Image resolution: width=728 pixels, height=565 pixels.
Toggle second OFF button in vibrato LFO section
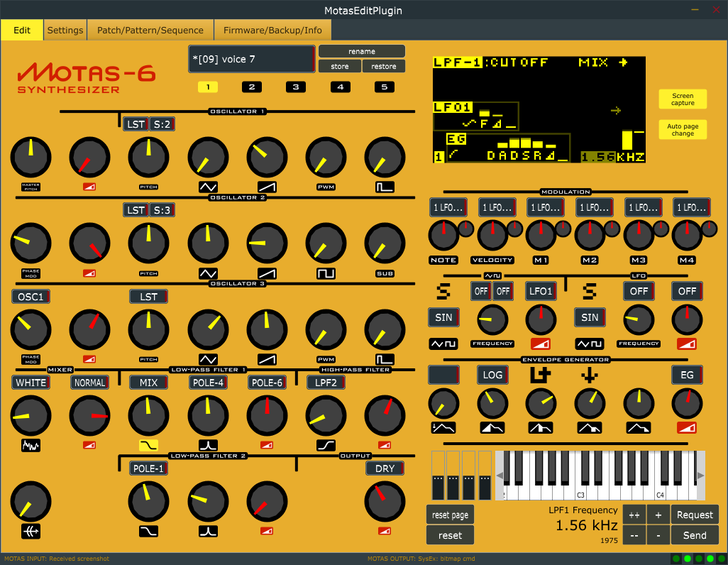point(503,291)
